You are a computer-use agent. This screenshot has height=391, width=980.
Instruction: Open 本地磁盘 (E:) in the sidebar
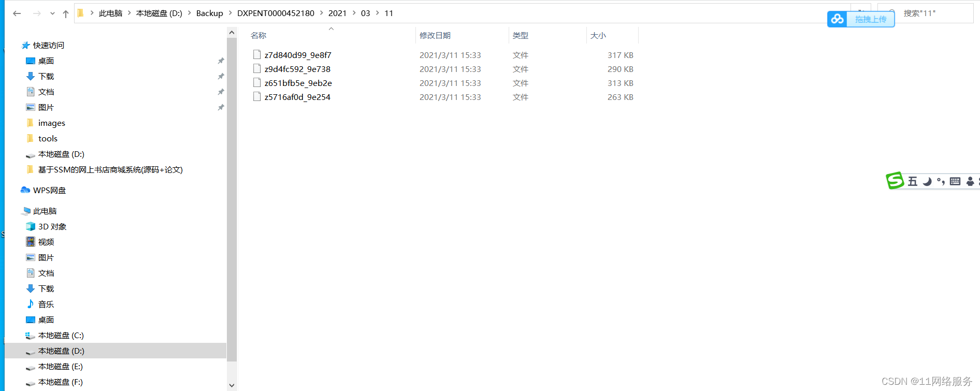point(61,366)
